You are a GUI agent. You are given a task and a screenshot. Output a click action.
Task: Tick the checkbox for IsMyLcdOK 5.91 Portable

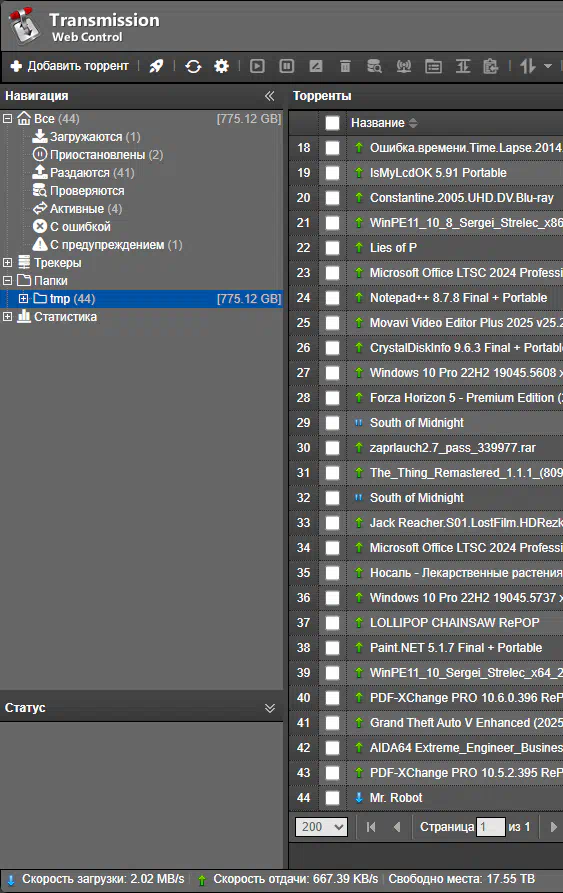tap(332, 173)
